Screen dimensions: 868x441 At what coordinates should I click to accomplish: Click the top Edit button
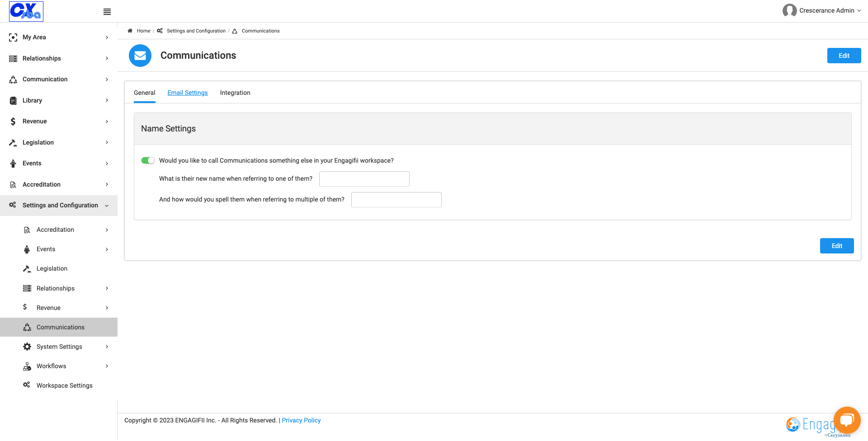pyautogui.click(x=844, y=56)
